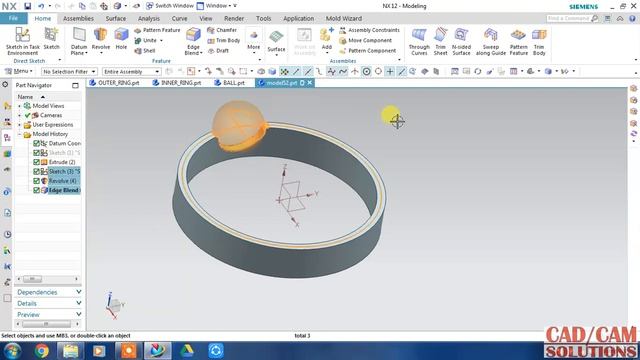Open Google Drive from the taskbar

187,351
